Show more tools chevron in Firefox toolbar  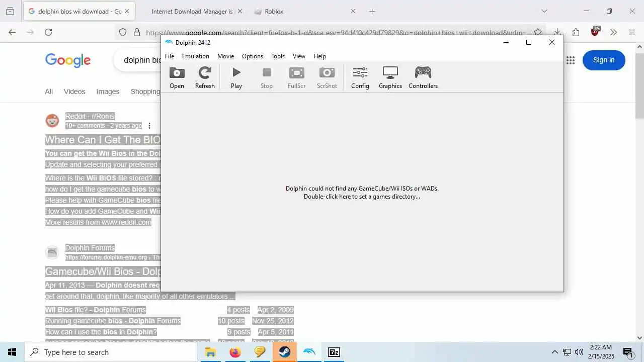613,32
